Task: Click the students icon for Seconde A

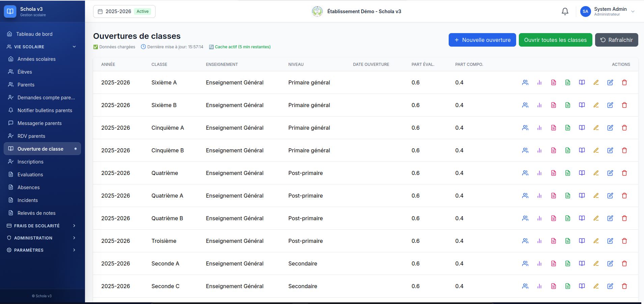Action: pos(525,263)
